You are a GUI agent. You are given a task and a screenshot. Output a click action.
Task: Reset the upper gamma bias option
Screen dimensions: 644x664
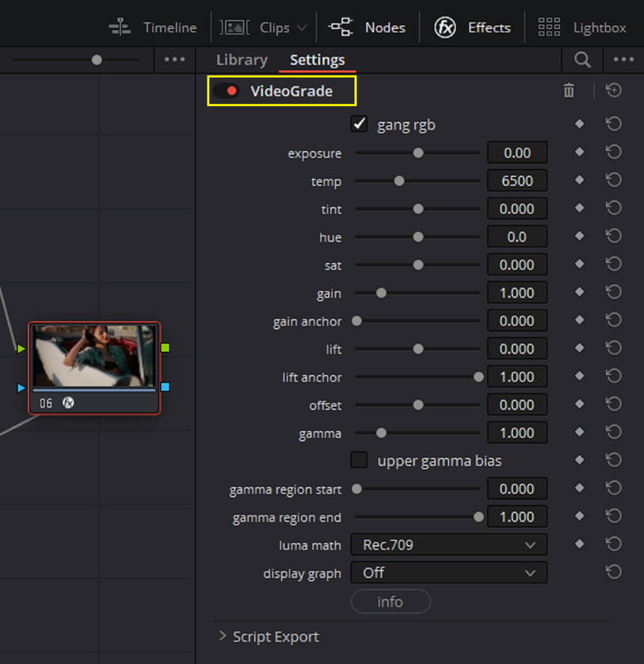point(613,461)
